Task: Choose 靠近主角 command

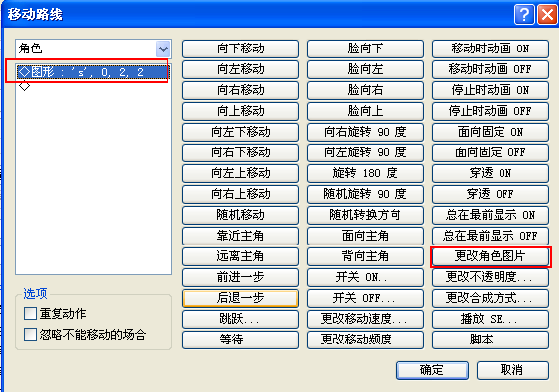Action: [x=241, y=236]
